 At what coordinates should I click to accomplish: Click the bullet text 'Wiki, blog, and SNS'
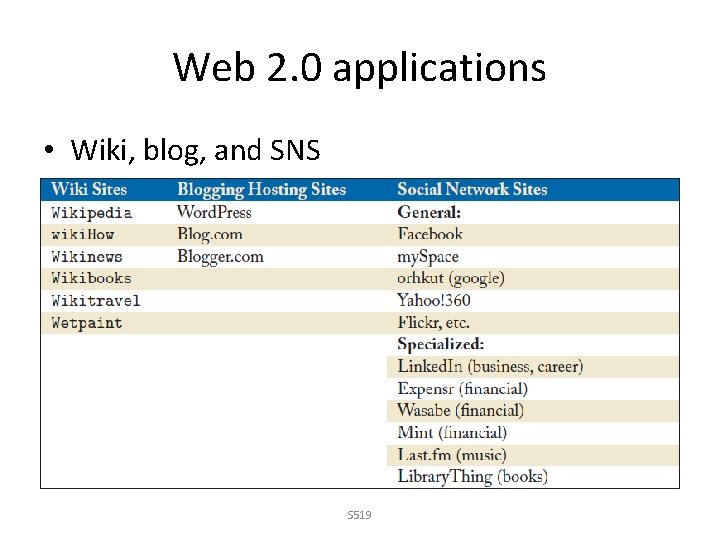195,150
